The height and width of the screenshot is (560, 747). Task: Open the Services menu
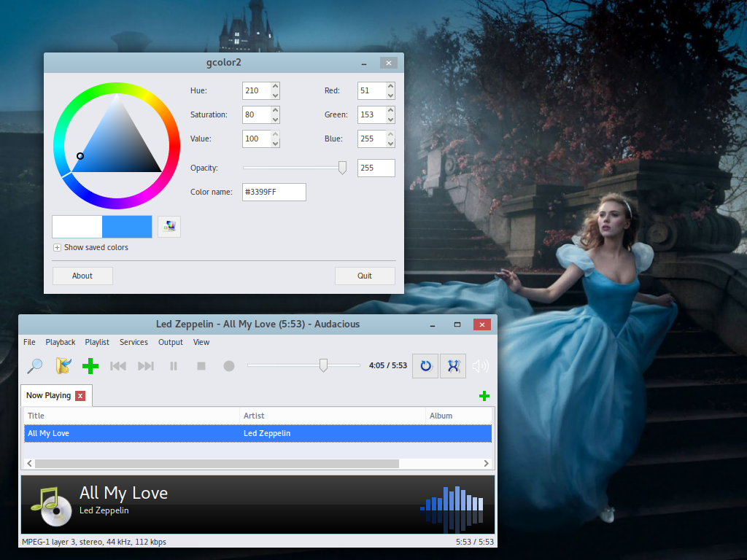tap(134, 342)
